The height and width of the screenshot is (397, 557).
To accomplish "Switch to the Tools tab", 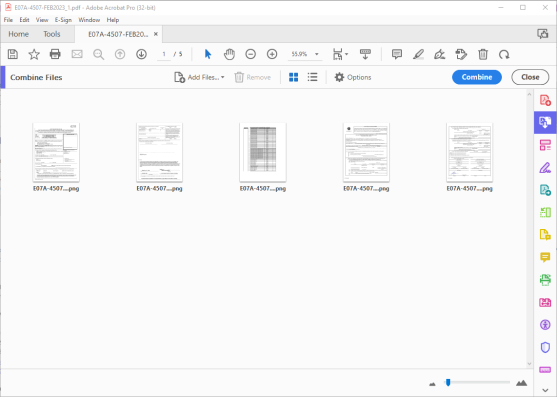I will [52, 34].
